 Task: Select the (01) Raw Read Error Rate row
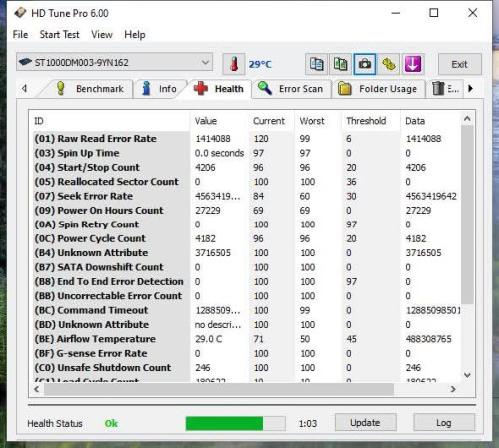tap(246, 138)
